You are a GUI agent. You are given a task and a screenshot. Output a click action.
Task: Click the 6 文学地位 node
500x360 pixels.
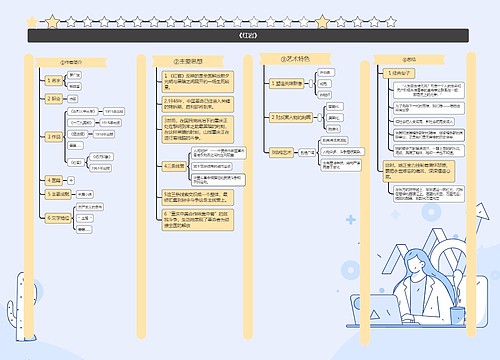pyautogui.click(x=58, y=218)
